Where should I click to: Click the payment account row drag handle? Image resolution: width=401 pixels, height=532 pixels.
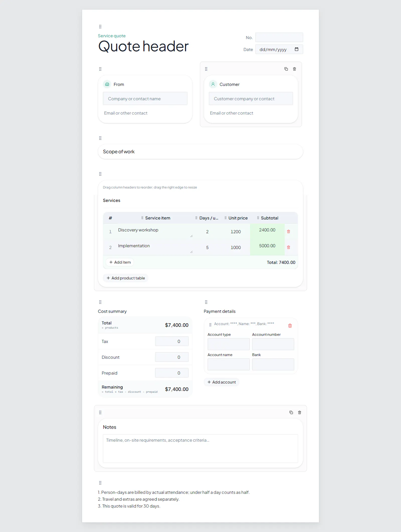point(210,325)
